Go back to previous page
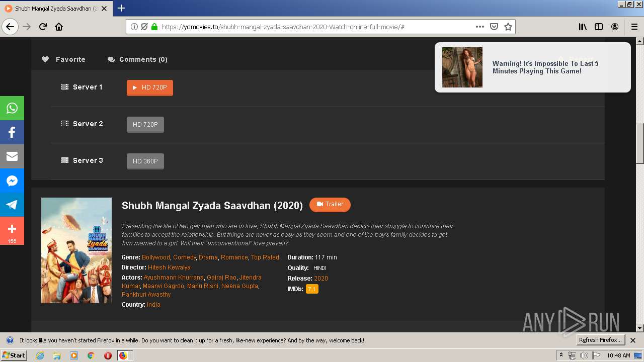 (x=10, y=27)
